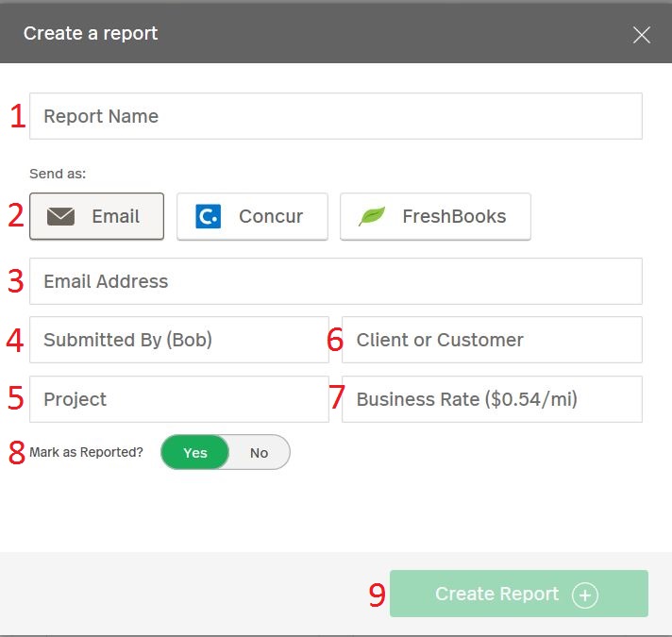Focus the Report Name field
This screenshot has height=637, width=672.
336,116
